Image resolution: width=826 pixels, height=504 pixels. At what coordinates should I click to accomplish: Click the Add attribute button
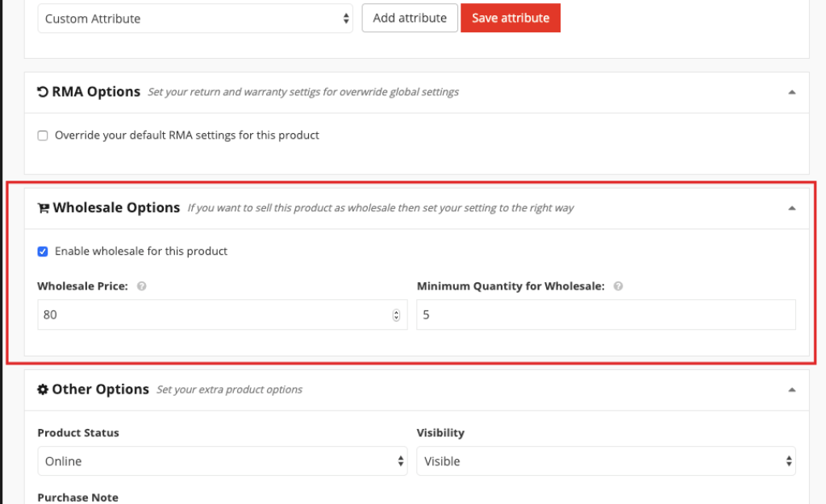[x=410, y=18]
